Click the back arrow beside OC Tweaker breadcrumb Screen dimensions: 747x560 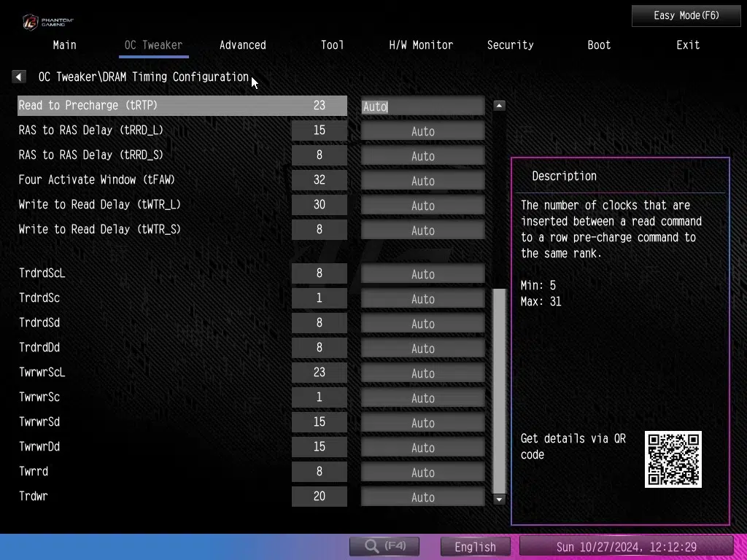(x=18, y=77)
